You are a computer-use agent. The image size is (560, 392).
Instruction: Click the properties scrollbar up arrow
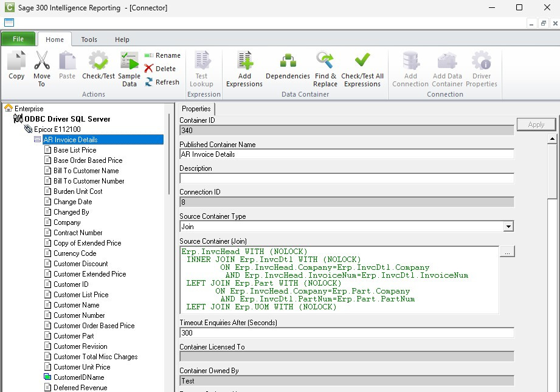[551, 139]
